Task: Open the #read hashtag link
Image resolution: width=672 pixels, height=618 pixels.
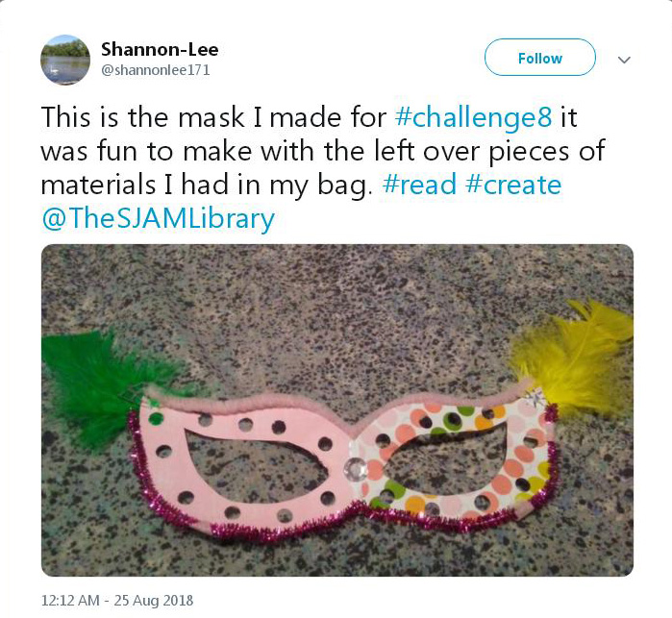Action: 419,185
